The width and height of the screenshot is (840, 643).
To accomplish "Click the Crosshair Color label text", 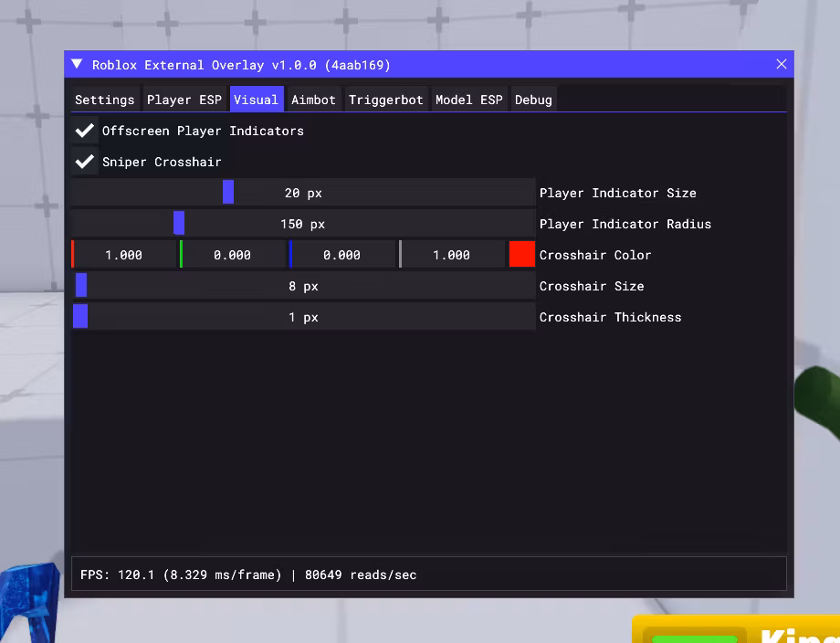I will (595, 255).
